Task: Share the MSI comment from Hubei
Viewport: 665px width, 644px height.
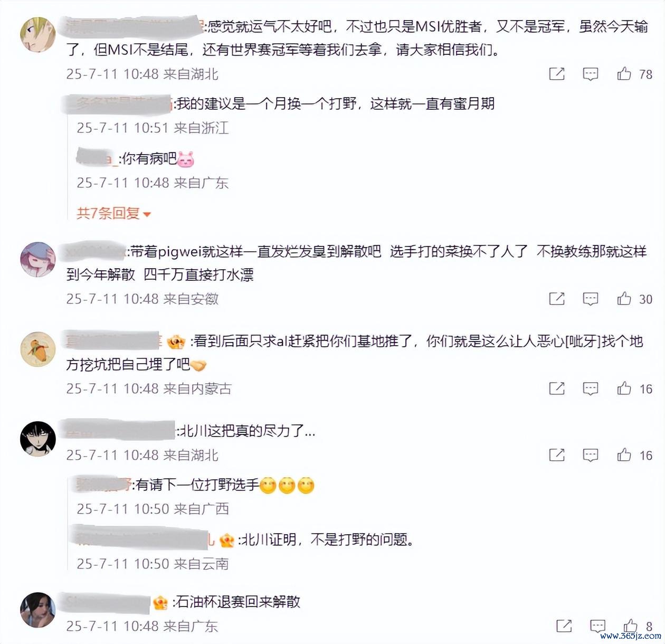Action: click(x=557, y=74)
